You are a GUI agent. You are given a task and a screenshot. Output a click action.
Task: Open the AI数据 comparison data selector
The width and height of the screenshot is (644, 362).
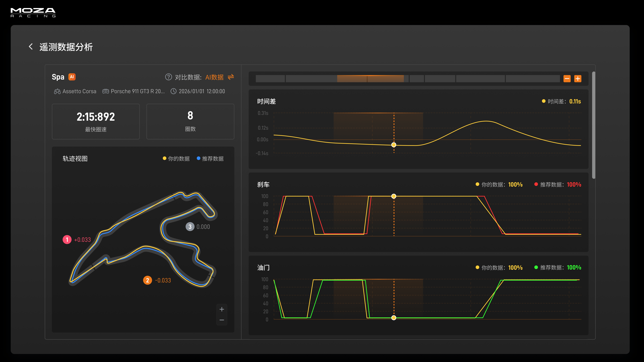coord(214,77)
